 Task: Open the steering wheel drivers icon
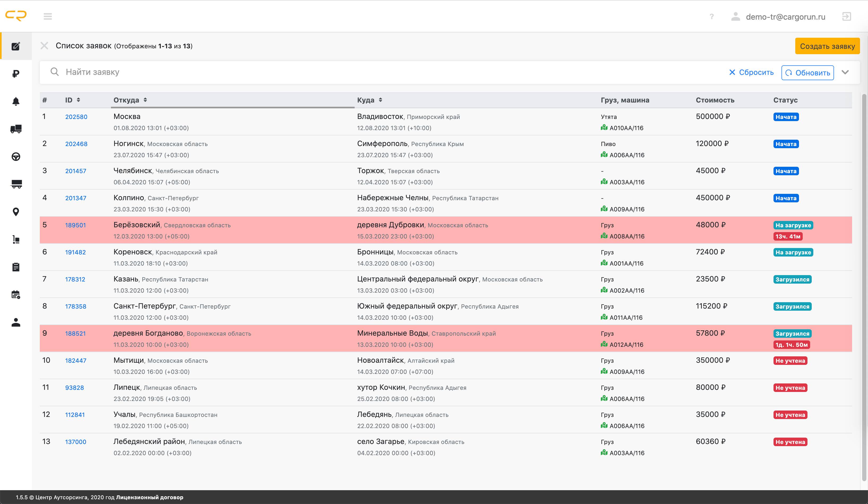tap(16, 157)
